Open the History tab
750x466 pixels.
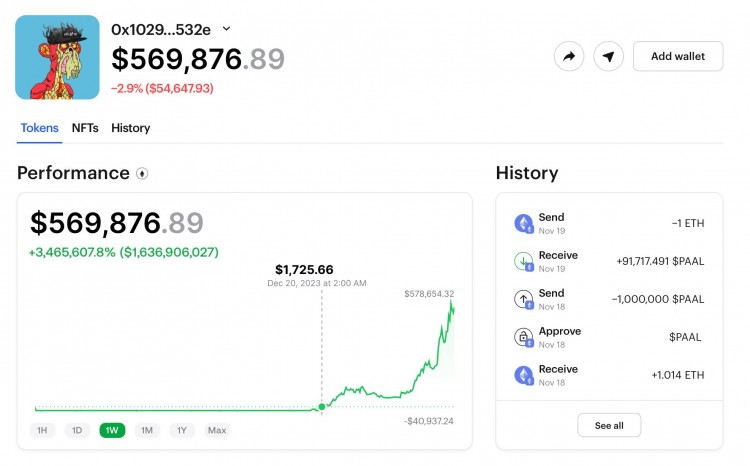131,128
